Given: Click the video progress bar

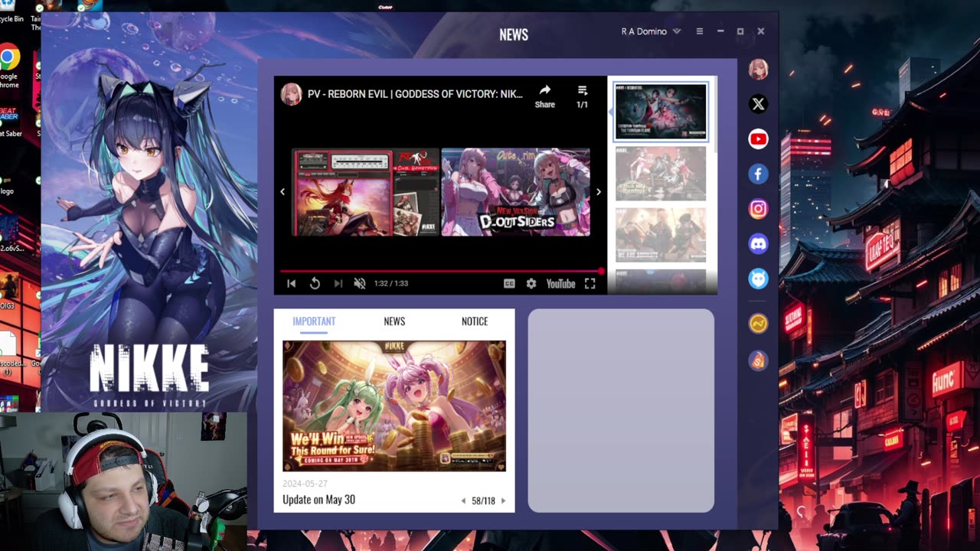Looking at the screenshot, I should [x=441, y=271].
